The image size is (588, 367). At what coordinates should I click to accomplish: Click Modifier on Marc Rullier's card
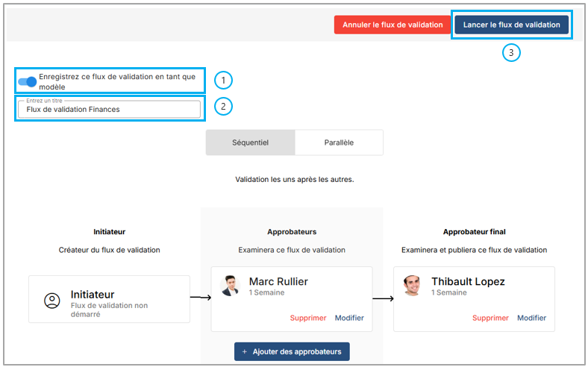[x=349, y=318]
